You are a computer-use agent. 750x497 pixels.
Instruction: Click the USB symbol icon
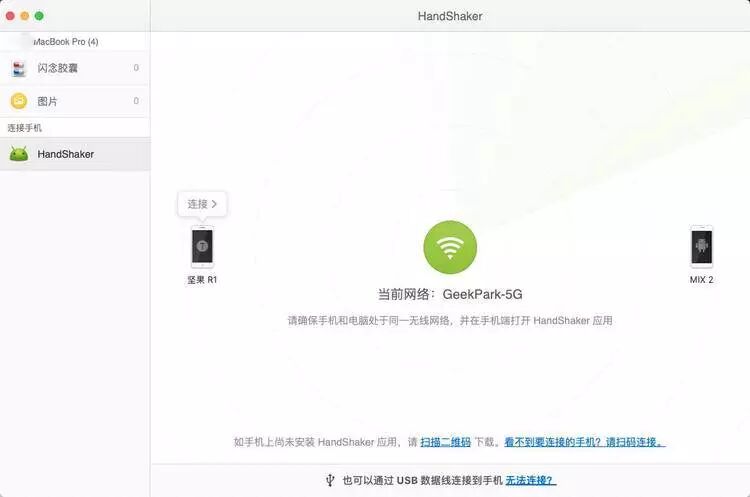(330, 480)
